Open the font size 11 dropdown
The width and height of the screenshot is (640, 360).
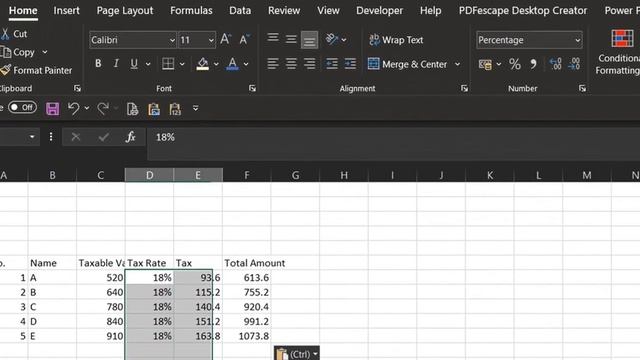[x=211, y=40]
